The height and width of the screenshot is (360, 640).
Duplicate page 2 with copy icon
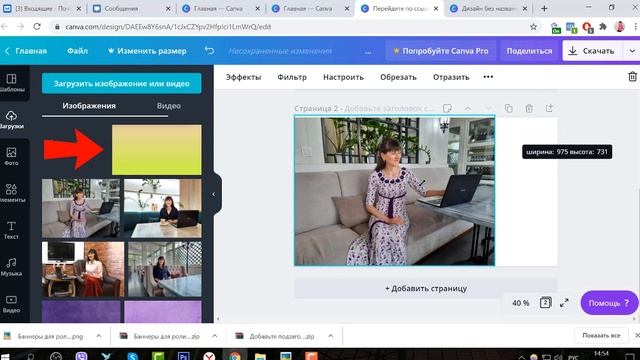tap(509, 108)
